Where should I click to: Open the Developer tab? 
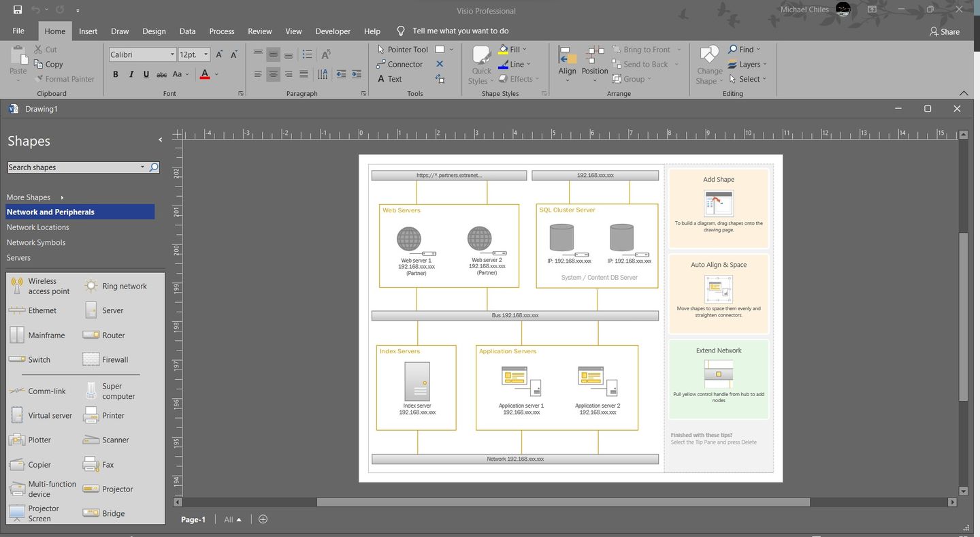(x=333, y=31)
